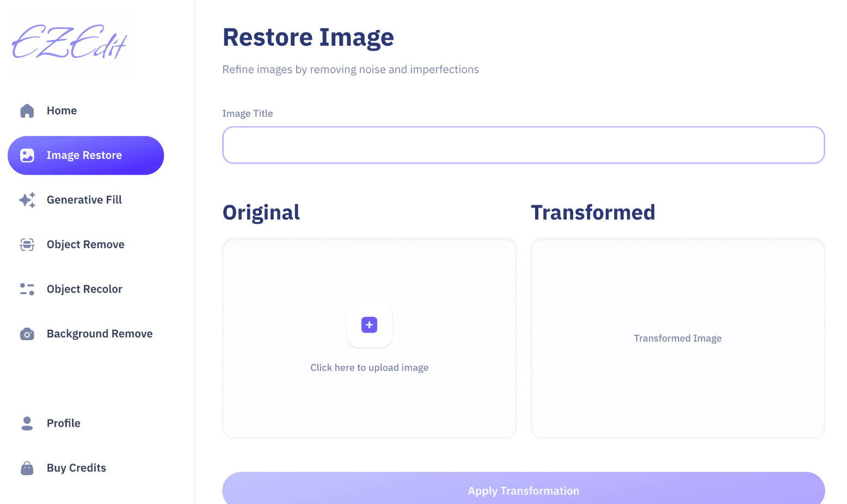The width and height of the screenshot is (847, 504).
Task: Click the Image Restore picture icon
Action: coord(27,156)
